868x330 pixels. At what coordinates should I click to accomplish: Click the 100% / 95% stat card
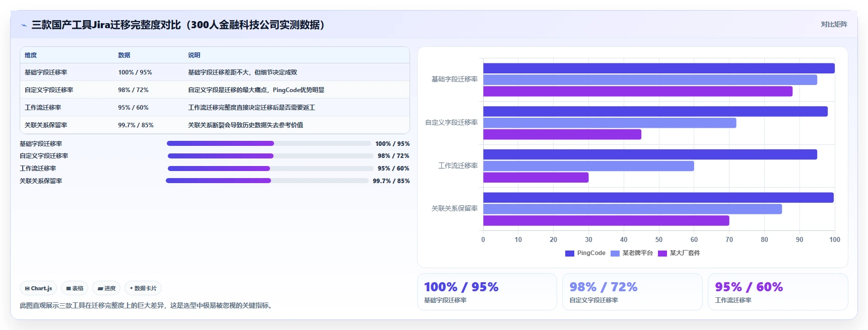[487, 292]
